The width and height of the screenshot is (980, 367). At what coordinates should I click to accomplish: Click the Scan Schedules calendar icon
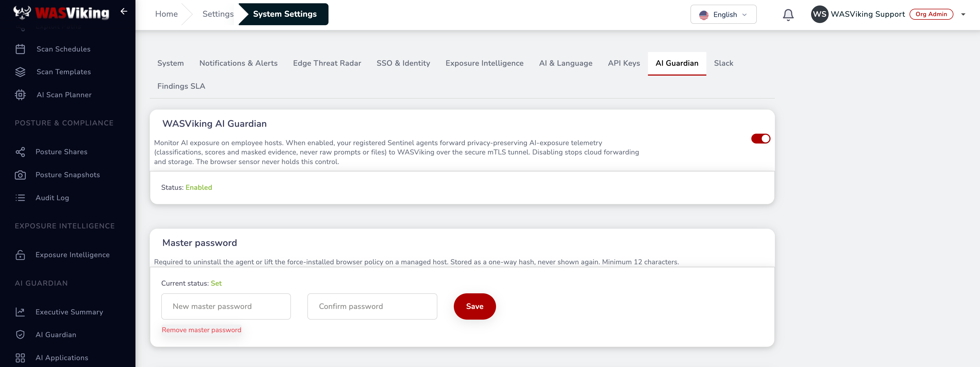tap(20, 49)
